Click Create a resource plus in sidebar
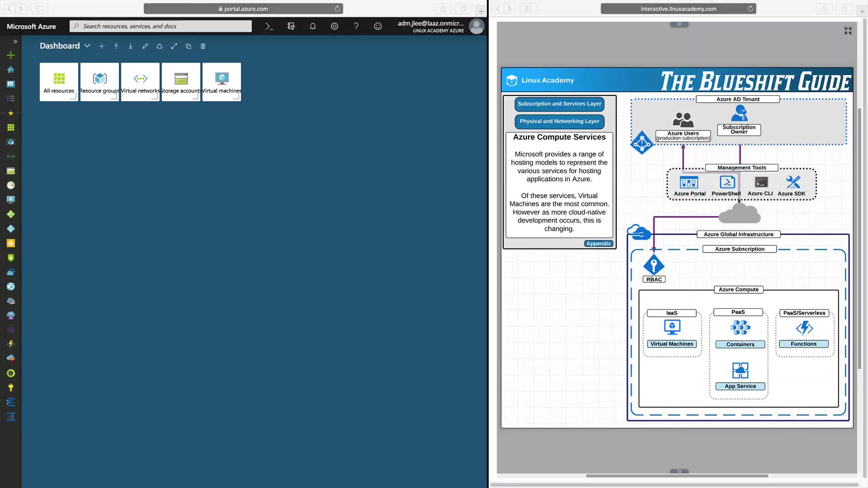The width and height of the screenshot is (868, 488). pos(11,55)
